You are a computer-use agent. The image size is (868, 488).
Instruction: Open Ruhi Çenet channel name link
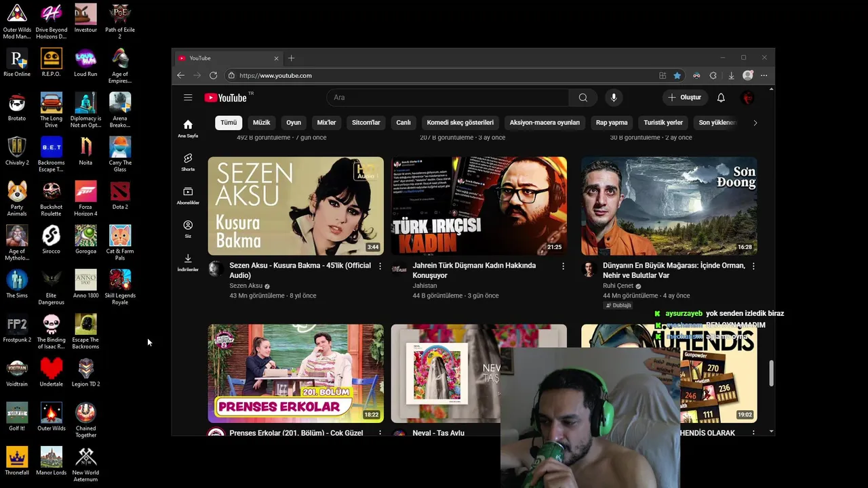[618, 286]
